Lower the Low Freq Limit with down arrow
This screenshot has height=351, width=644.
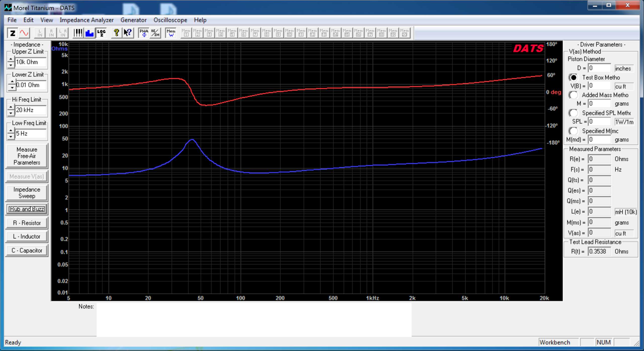point(11,136)
